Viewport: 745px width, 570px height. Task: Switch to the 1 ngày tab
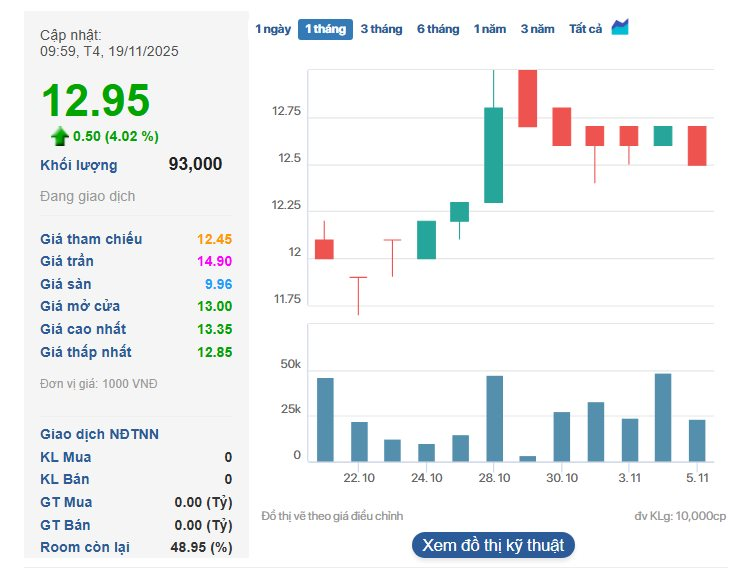(273, 29)
